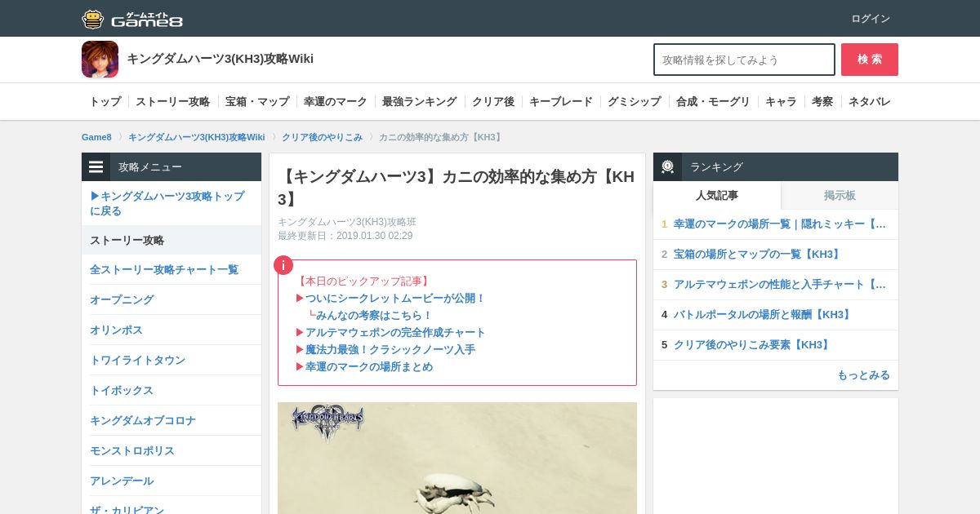The height and width of the screenshot is (514, 980).
Task: Open the 幸運のマーク nav item
Action: [336, 102]
